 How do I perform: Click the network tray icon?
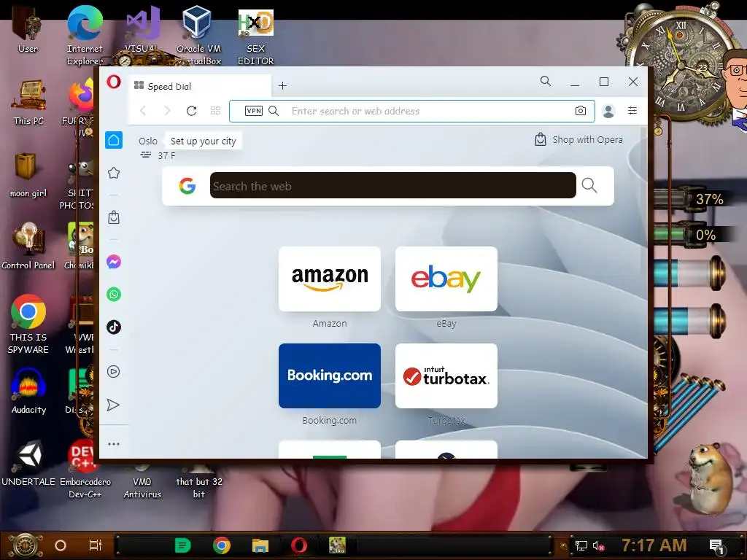[x=581, y=545]
